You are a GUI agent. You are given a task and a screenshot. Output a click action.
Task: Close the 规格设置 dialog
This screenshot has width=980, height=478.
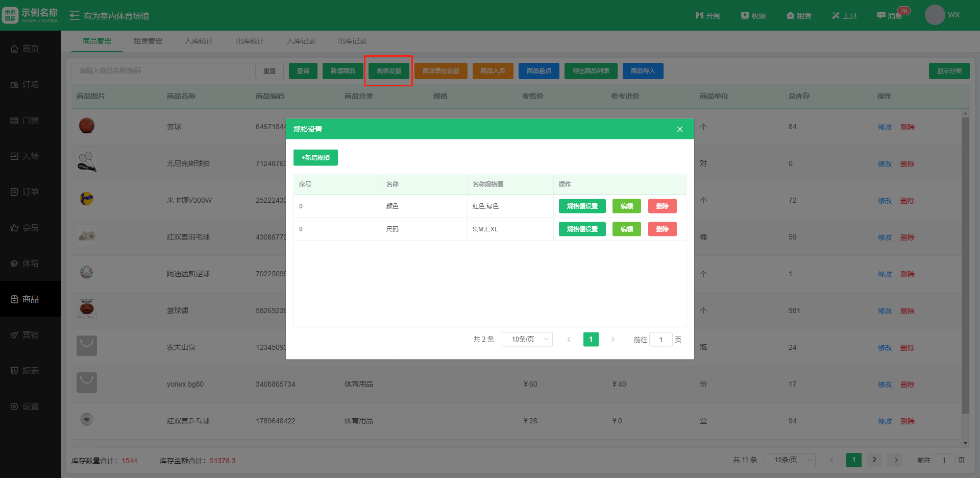coord(680,129)
